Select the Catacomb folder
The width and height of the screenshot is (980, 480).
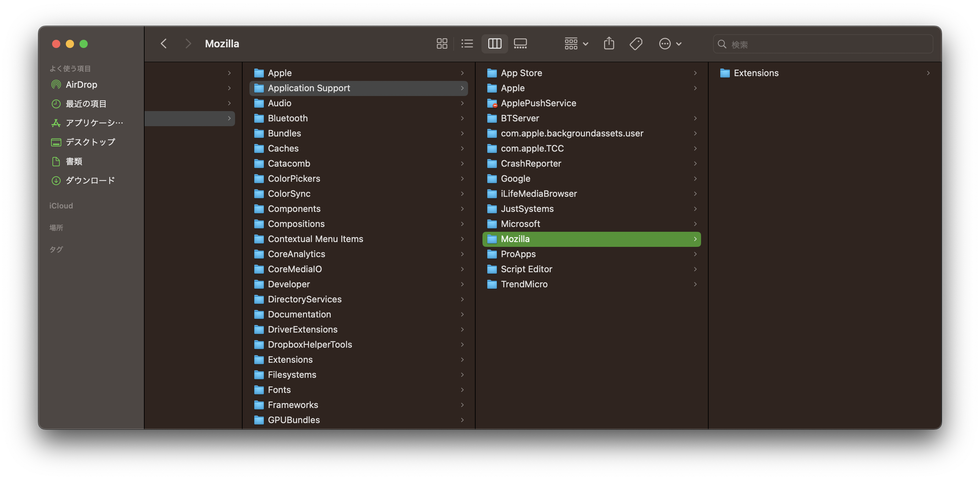(358, 164)
